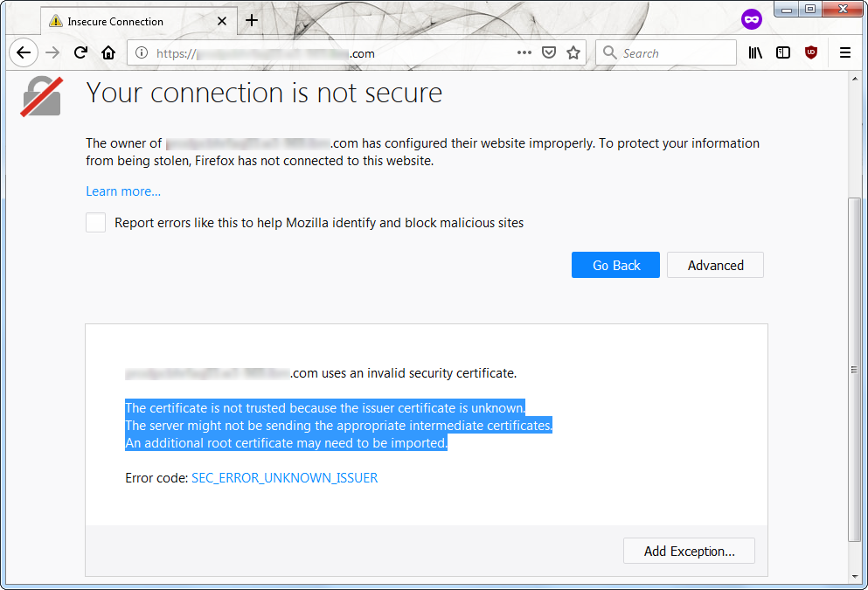
Task: Click the reload page icon
Action: tap(80, 52)
